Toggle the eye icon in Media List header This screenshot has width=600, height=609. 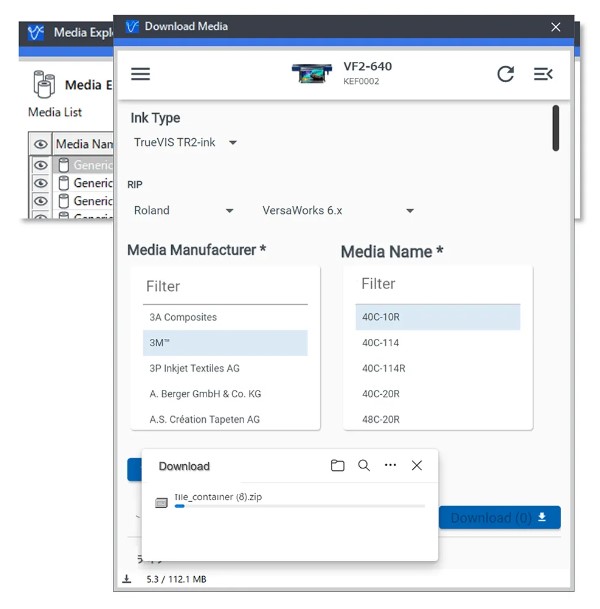click(41, 144)
